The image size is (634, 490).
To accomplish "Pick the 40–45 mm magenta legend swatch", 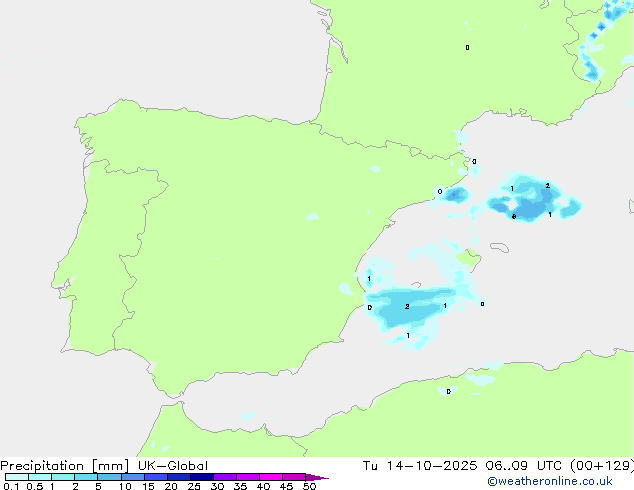I will pyautogui.click(x=271, y=477).
